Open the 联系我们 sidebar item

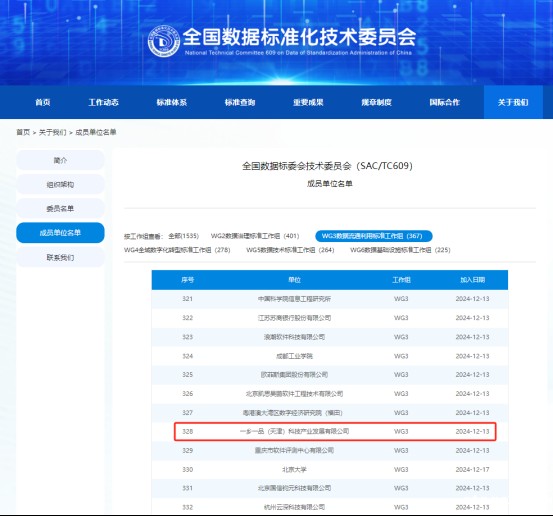click(60, 257)
